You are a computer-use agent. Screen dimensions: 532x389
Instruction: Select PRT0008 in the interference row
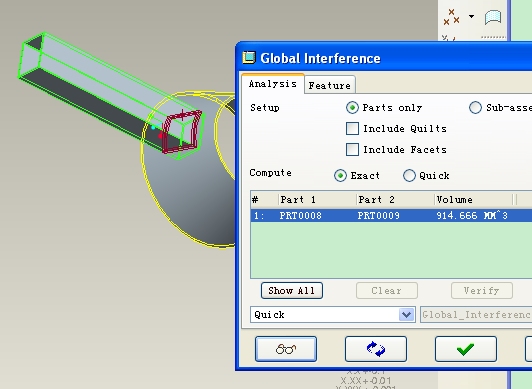pyautogui.click(x=301, y=216)
